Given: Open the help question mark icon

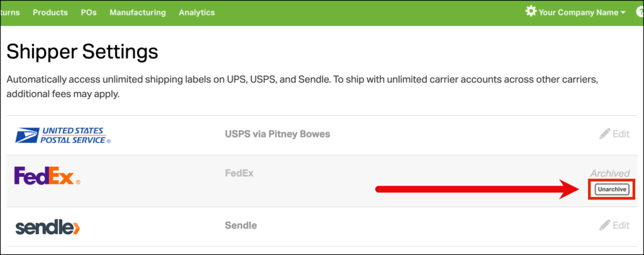Looking at the screenshot, I should point(640,12).
